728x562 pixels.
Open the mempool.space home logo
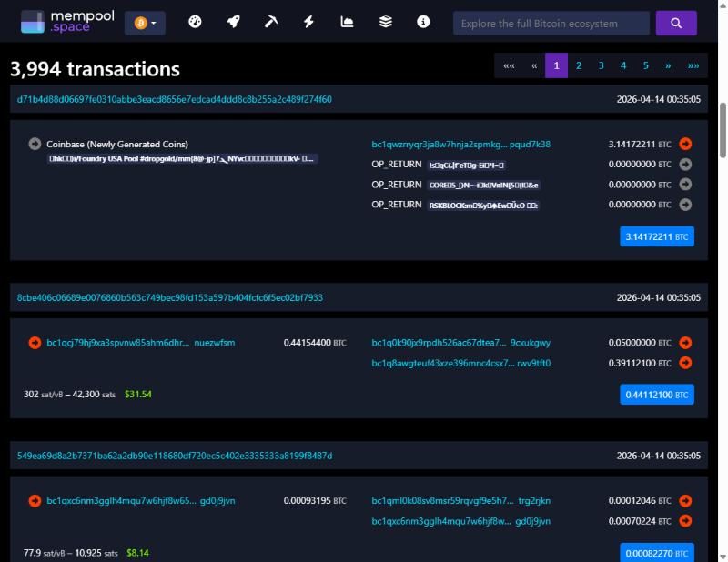tap(67, 22)
